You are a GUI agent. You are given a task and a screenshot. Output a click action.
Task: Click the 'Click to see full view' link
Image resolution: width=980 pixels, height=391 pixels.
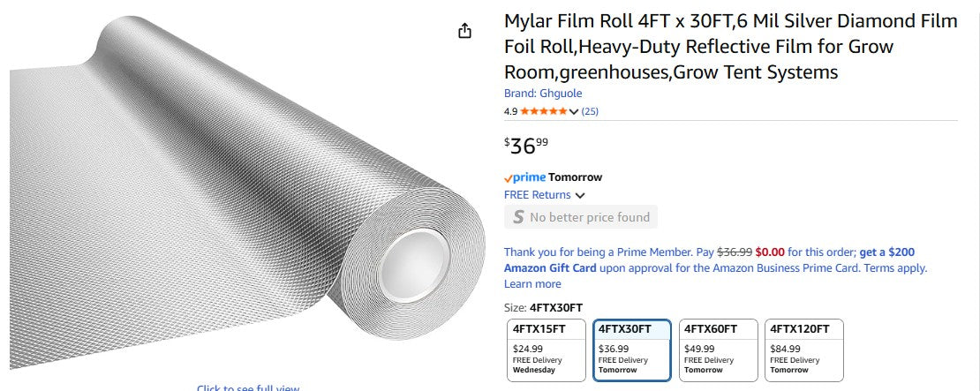248,387
